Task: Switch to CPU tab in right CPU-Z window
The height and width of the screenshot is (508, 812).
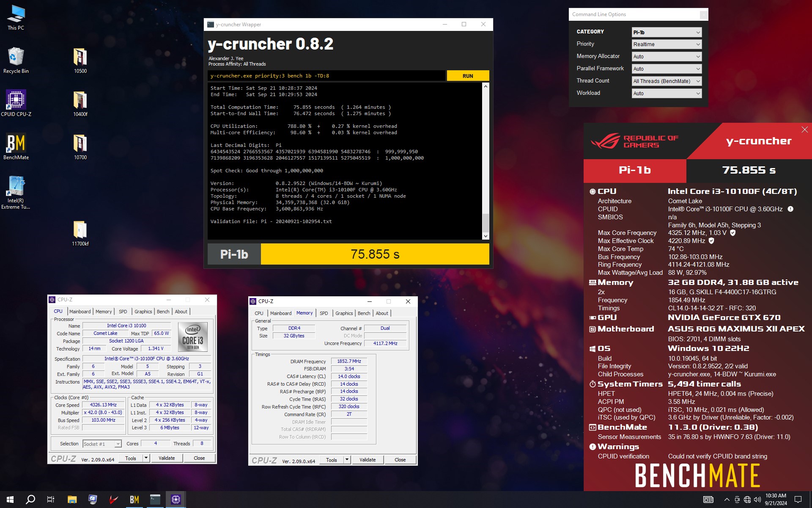Action: click(x=259, y=313)
